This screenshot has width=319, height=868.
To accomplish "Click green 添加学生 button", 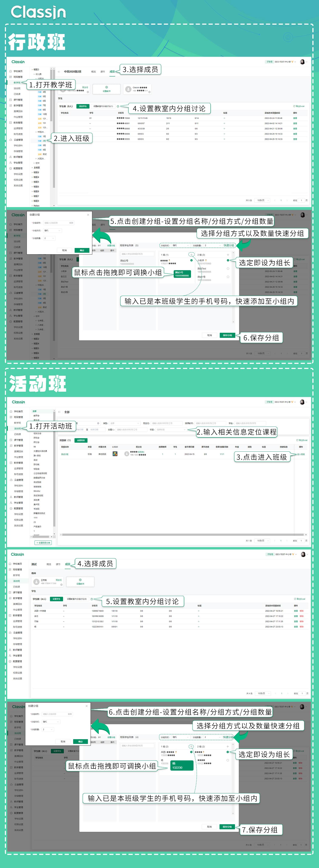I will pyautogui.click(x=83, y=107).
